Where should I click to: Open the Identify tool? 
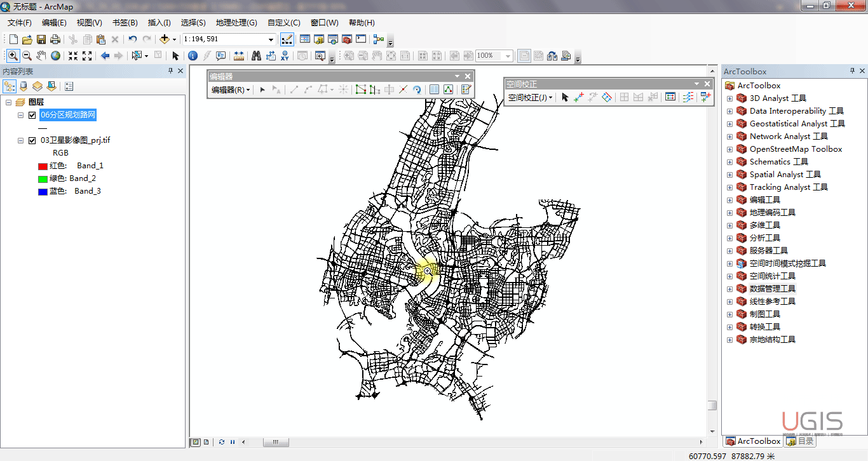193,56
